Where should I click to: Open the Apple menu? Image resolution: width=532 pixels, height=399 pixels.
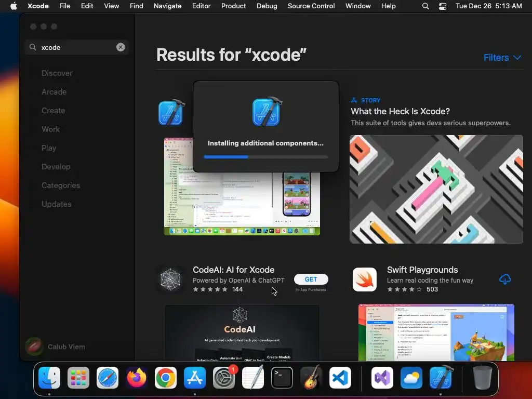[14, 6]
